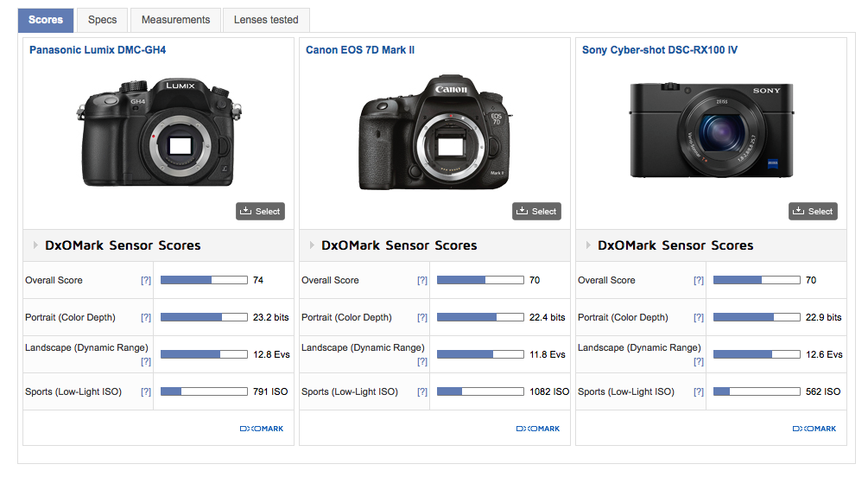
Task: Open Landscape Dynamic Range help [?] for Canon
Action: pos(421,361)
